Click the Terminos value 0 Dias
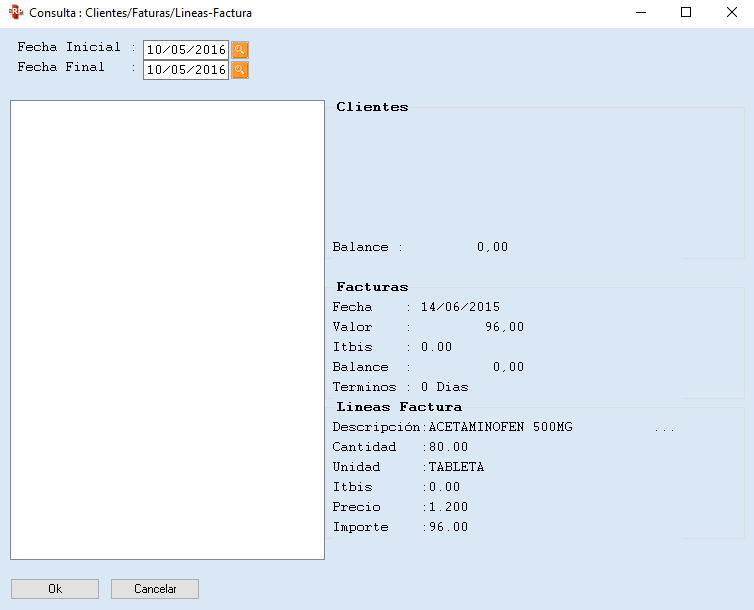The width and height of the screenshot is (754, 610). coord(444,387)
